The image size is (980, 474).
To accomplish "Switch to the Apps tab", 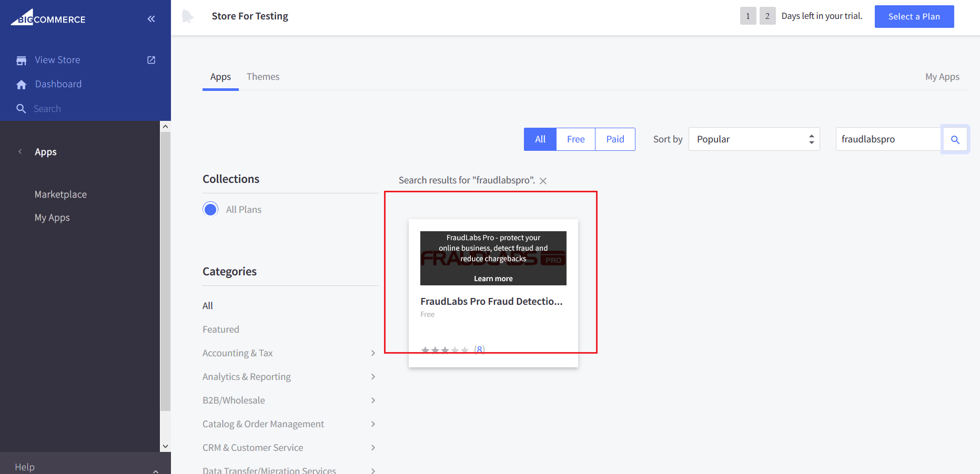I will [220, 77].
